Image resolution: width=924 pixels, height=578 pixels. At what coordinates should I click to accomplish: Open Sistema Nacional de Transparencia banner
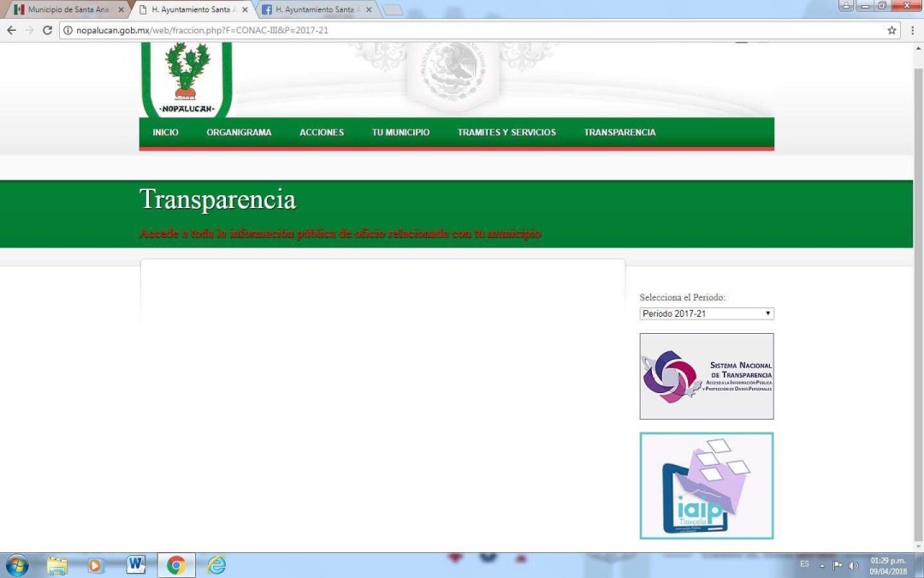[x=706, y=376]
